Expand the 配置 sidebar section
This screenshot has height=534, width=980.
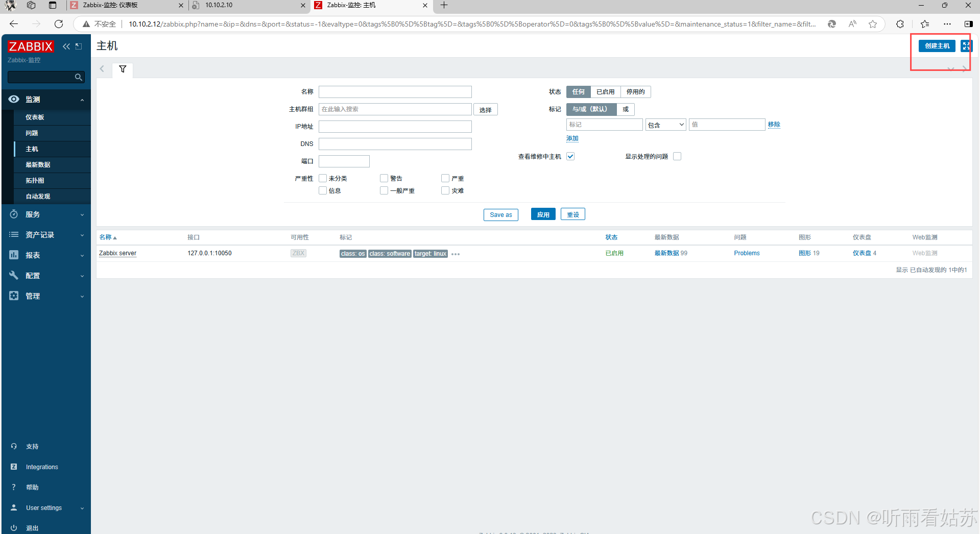[82, 276]
